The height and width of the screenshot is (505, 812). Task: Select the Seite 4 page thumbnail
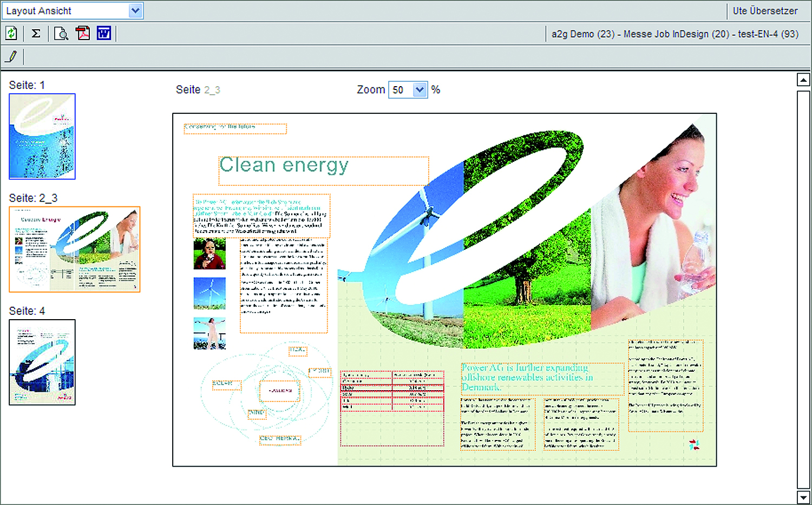pos(42,362)
